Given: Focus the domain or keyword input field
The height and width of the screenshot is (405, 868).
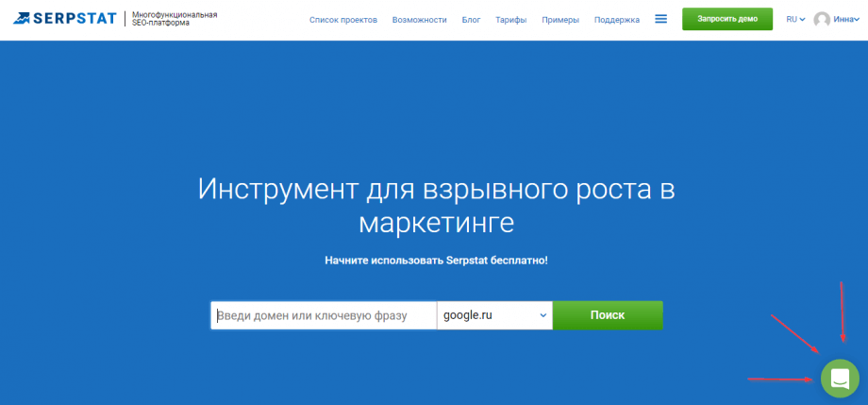Looking at the screenshot, I should [x=324, y=315].
